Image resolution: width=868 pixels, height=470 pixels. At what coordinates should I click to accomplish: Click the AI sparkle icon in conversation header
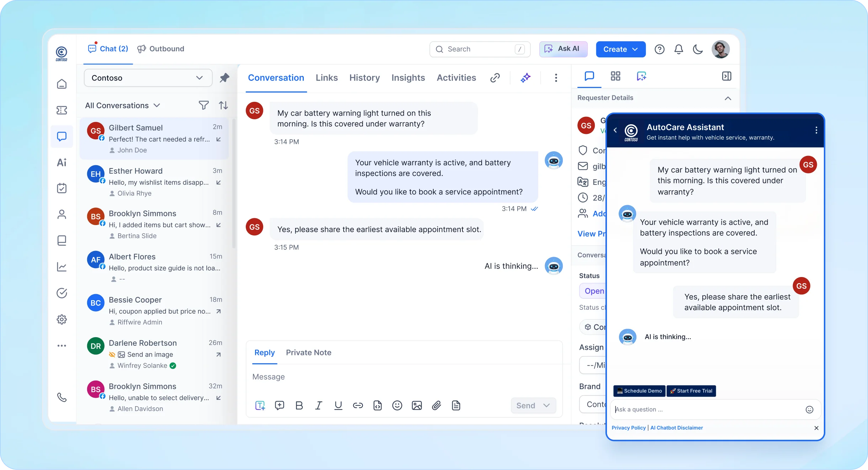point(526,78)
